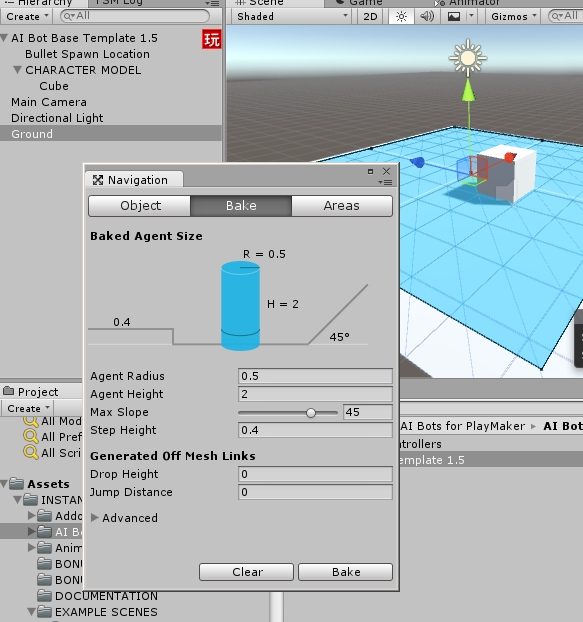Click the Bake navmesh button
583x622 pixels.
coord(345,572)
